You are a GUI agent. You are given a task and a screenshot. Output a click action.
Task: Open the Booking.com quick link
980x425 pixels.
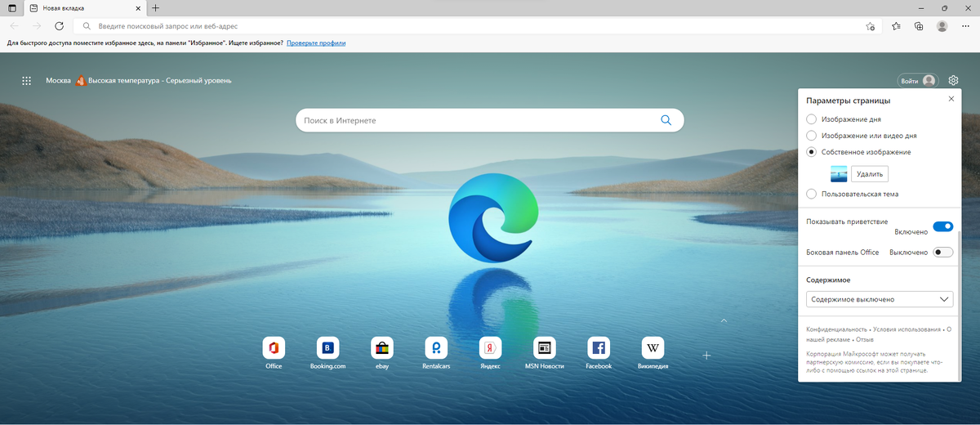click(x=327, y=348)
